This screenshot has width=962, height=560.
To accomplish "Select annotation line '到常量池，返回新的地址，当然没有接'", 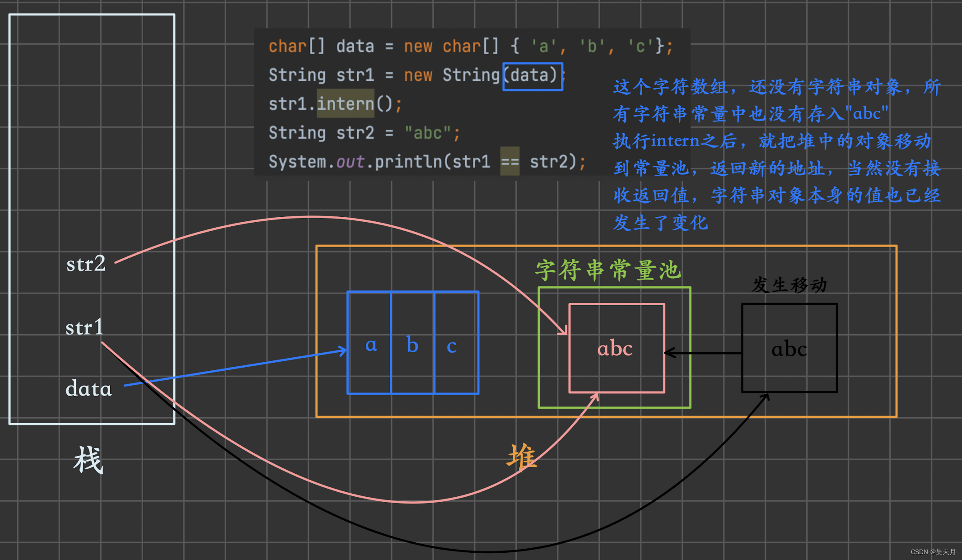I will click(x=777, y=168).
